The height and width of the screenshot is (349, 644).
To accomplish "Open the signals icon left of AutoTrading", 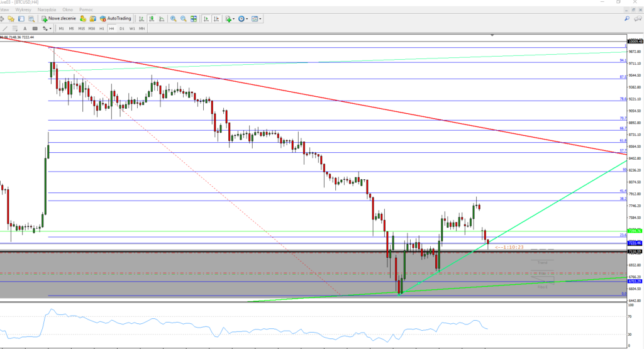I will tap(93, 18).
